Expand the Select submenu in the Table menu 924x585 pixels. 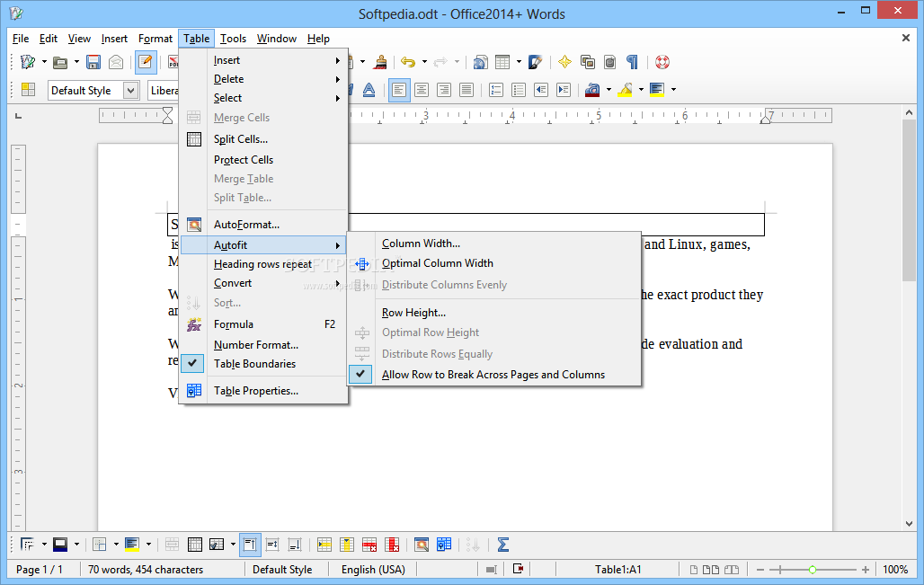262,98
